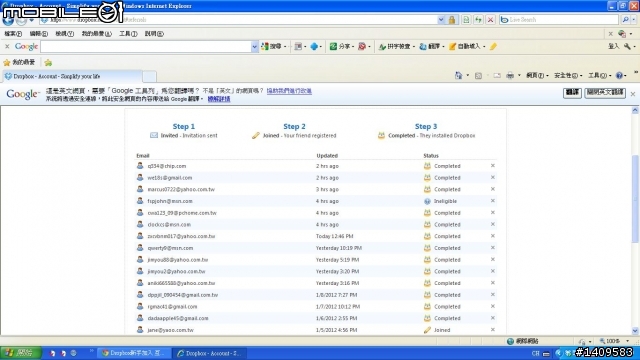Click the page scrollbar down arrow
Screen dimensions: 640x360
pyautogui.click(x=635, y=331)
